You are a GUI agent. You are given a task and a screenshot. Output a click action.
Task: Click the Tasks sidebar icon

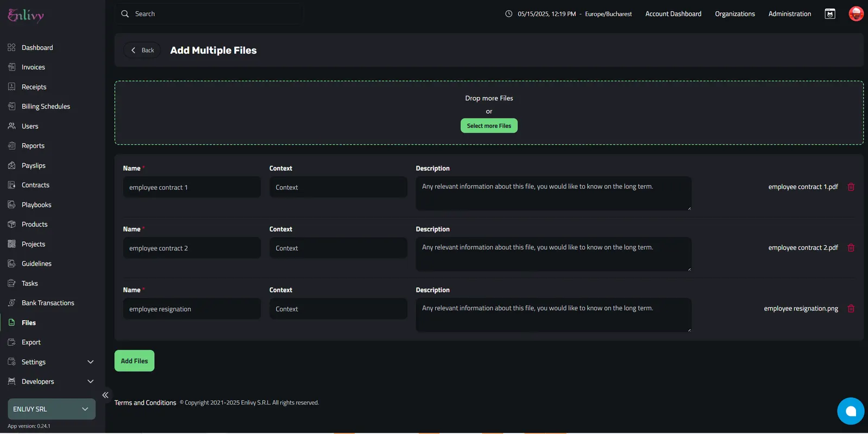pyautogui.click(x=11, y=283)
